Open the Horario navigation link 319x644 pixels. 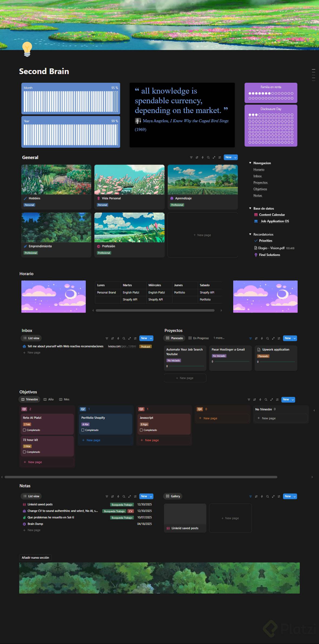[x=259, y=170]
